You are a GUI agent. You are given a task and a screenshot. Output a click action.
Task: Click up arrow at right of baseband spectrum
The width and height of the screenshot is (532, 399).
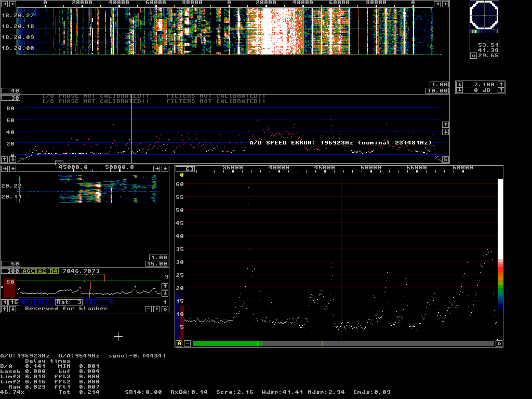click(165, 286)
